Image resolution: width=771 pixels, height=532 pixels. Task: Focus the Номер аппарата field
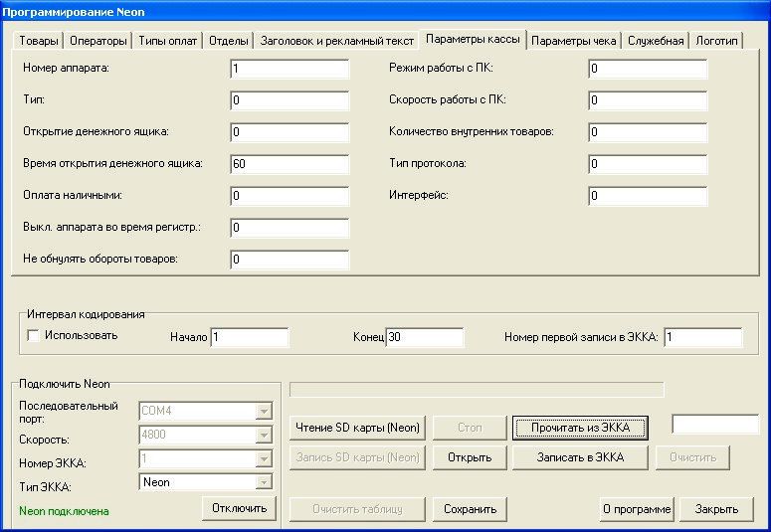[x=289, y=69]
